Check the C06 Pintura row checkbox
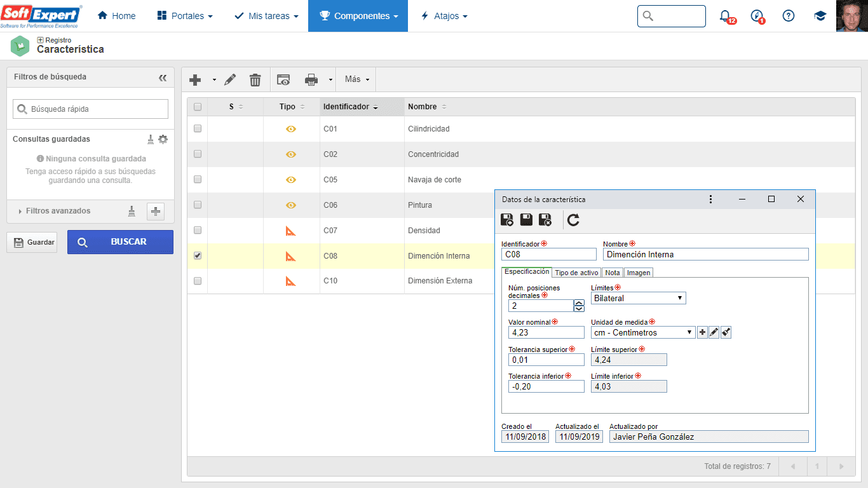 (198, 205)
